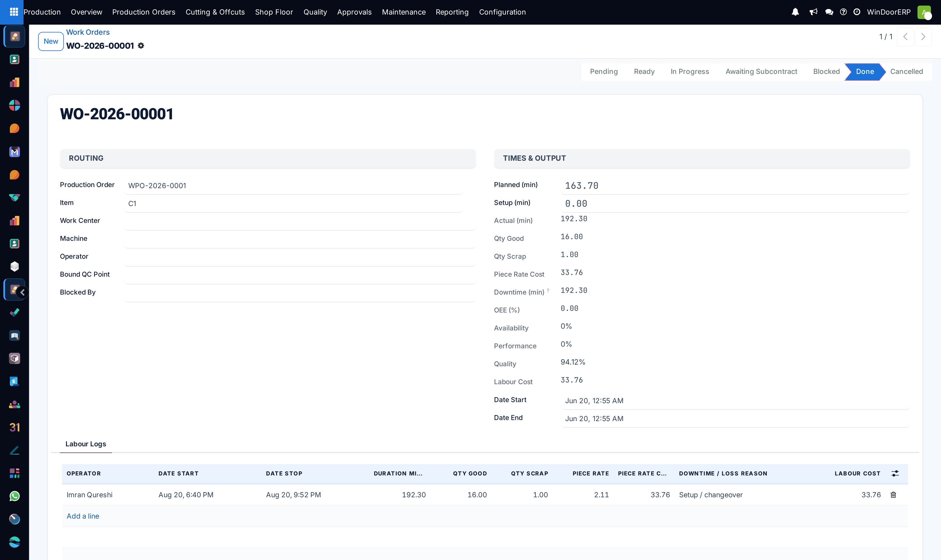Open the Production Order dropdown field

pyautogui.click(x=293, y=186)
